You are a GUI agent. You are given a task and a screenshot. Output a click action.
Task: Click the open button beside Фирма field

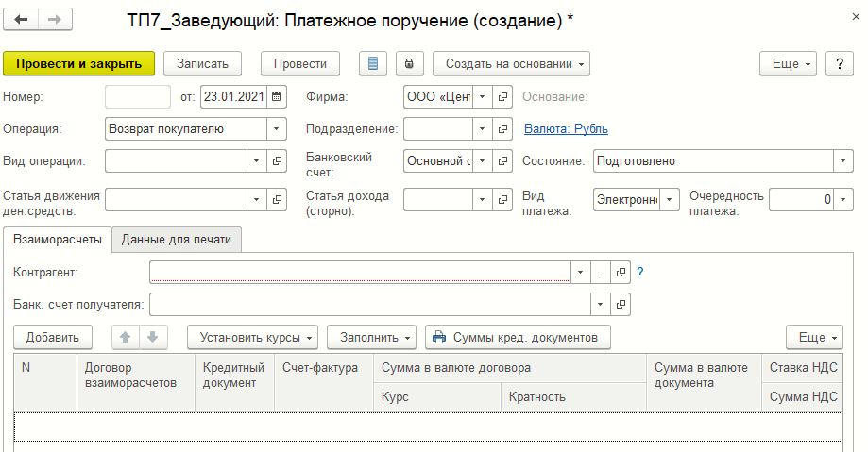pyautogui.click(x=503, y=96)
